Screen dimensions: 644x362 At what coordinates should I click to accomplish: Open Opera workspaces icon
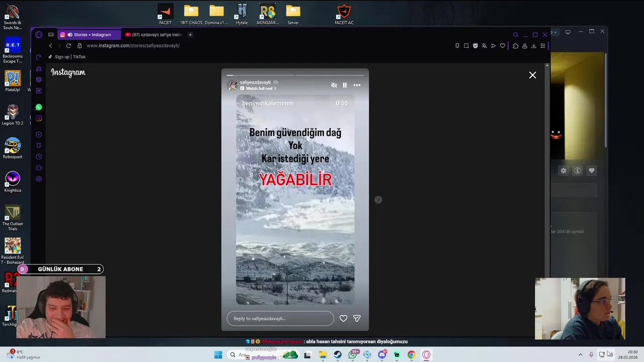coord(51,35)
